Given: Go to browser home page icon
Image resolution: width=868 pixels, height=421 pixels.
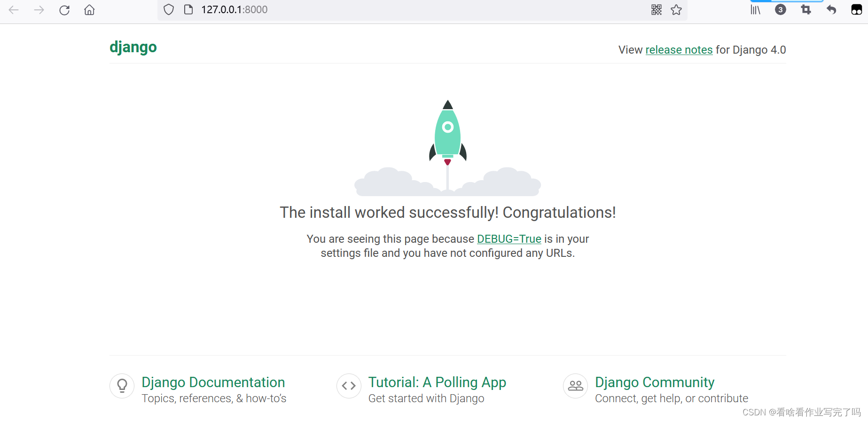Looking at the screenshot, I should [x=89, y=10].
